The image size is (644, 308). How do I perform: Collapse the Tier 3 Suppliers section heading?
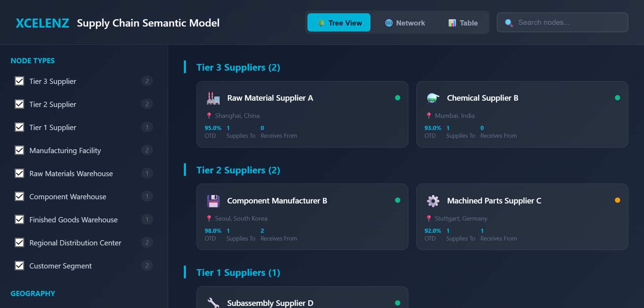coord(238,67)
